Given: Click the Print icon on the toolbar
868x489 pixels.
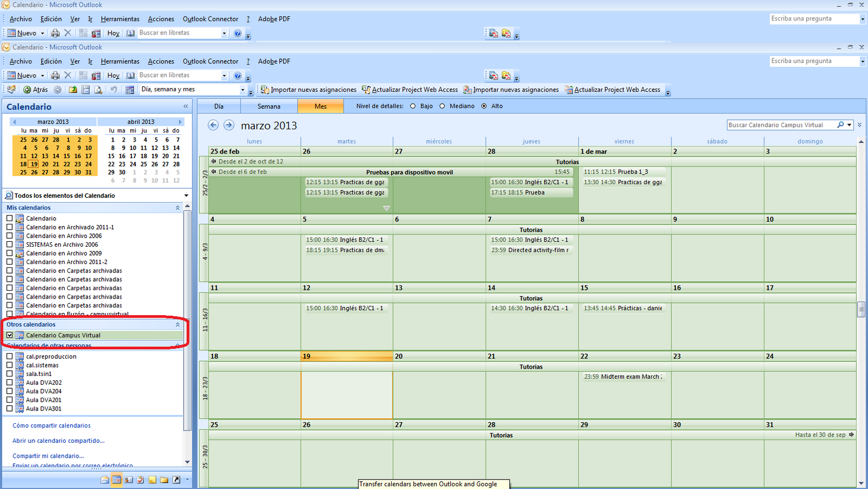Looking at the screenshot, I should tap(56, 75).
